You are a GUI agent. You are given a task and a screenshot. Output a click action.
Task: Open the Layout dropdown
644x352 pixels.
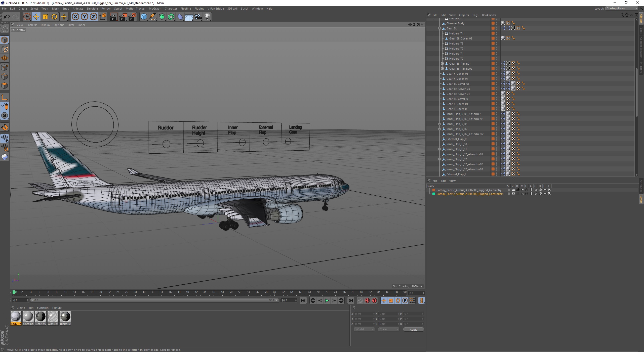click(x=622, y=8)
